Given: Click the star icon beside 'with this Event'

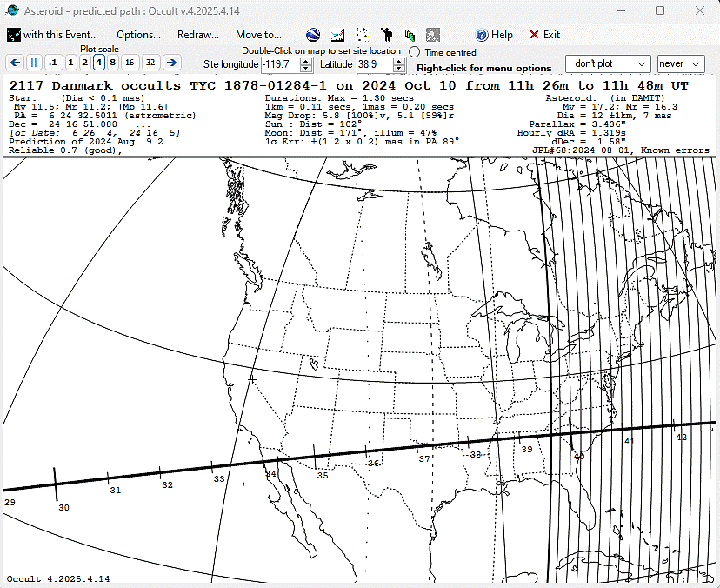Looking at the screenshot, I should [14, 35].
